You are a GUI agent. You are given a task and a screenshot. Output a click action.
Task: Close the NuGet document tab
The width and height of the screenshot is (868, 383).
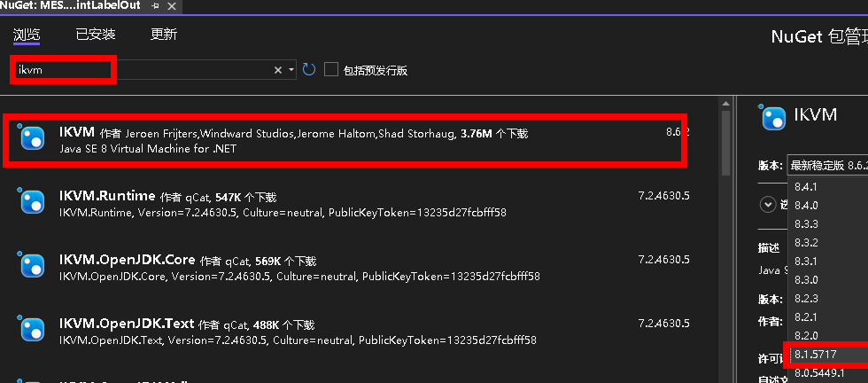[172, 6]
